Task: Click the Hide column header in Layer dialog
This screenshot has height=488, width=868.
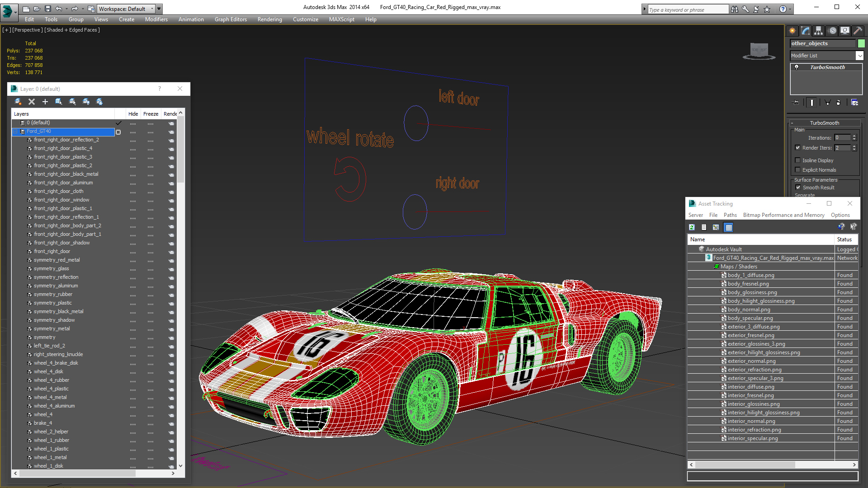Action: click(133, 114)
